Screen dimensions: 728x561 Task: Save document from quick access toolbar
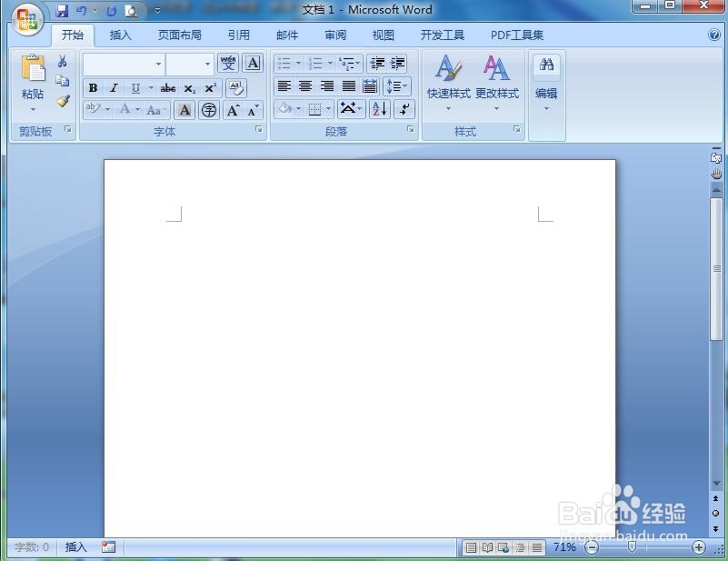(61, 11)
